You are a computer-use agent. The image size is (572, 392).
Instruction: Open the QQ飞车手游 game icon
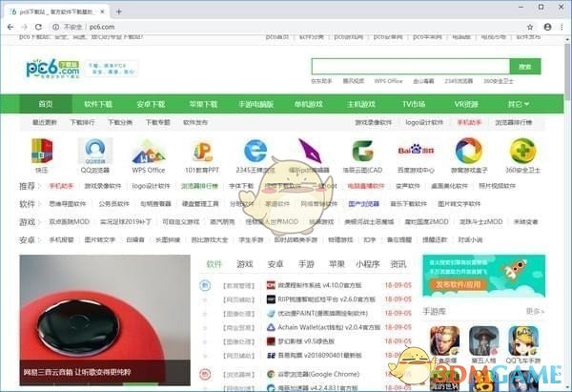523,340
